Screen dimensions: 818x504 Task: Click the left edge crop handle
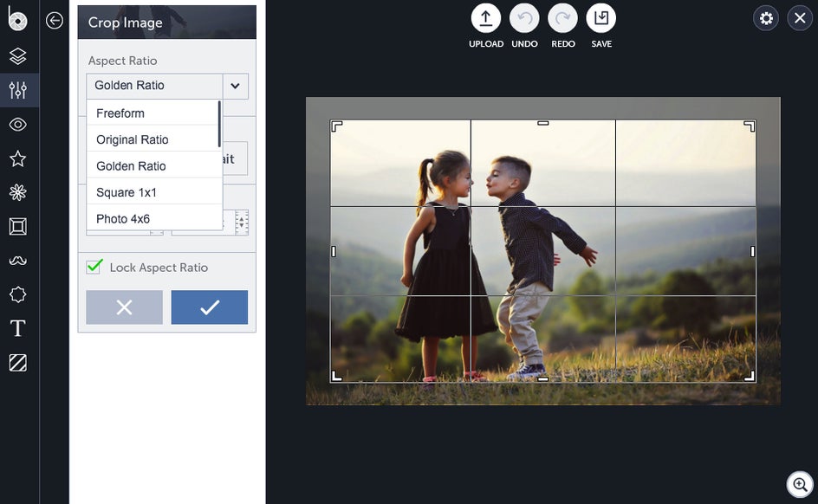click(x=334, y=252)
